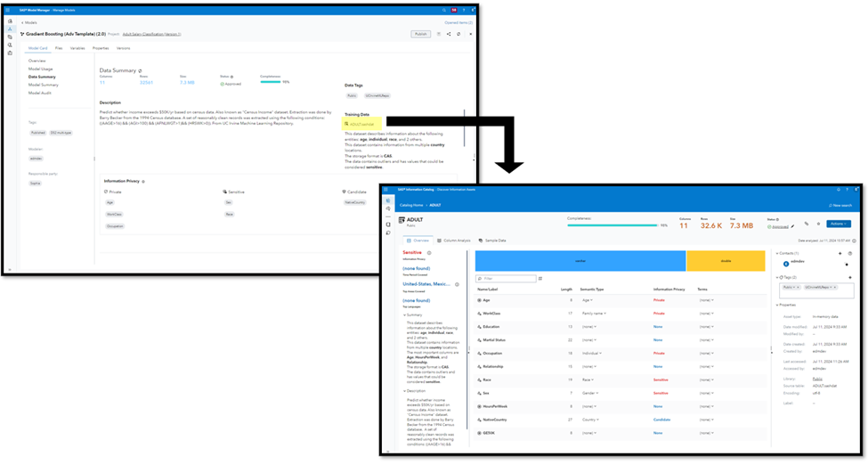The image size is (868, 465).
Task: Add tag with plus icon in Tags
Action: [849, 277]
